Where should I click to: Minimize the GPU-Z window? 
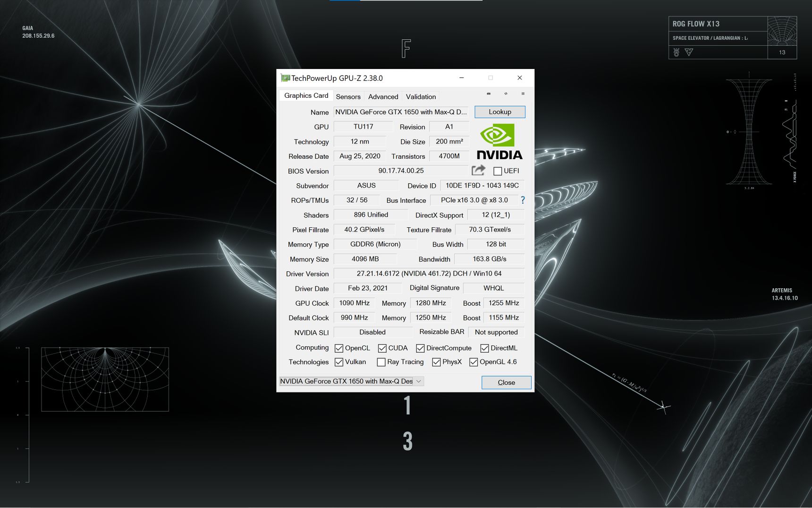click(461, 78)
